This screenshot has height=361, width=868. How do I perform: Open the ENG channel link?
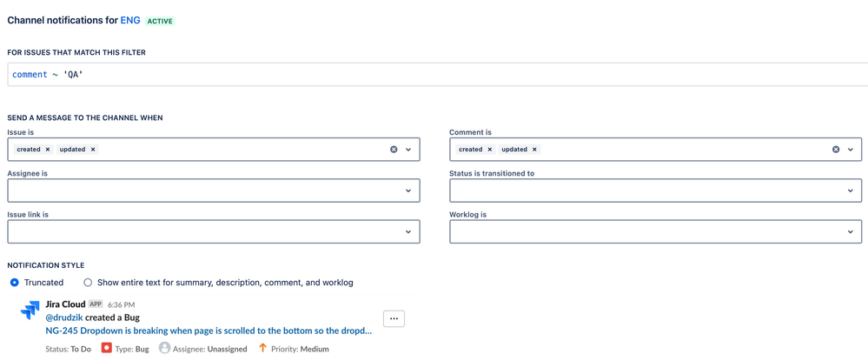pos(130,21)
